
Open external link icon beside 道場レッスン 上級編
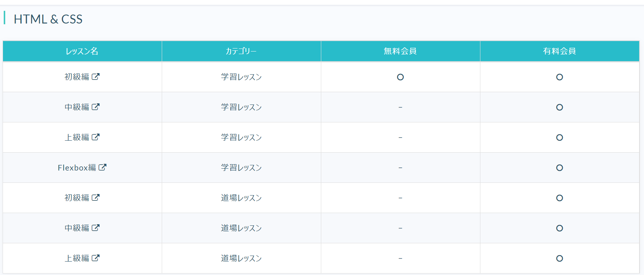[x=96, y=258]
